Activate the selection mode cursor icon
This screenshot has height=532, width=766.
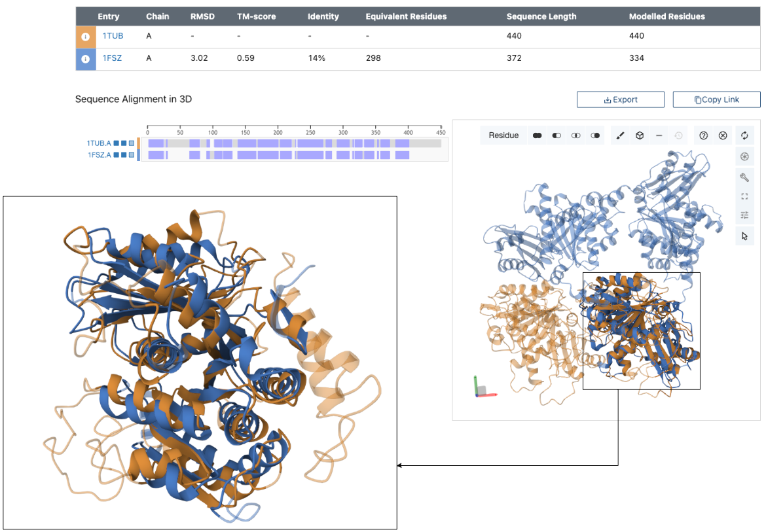click(744, 236)
